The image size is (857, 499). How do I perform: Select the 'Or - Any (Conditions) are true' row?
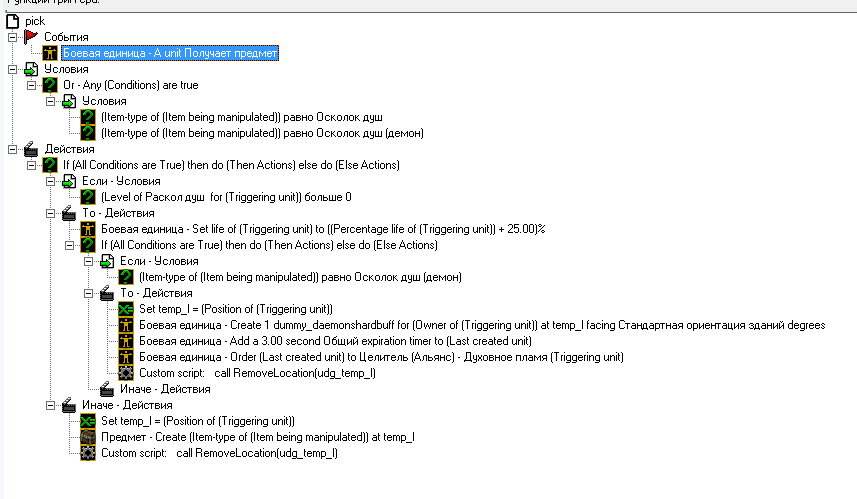tap(131, 85)
